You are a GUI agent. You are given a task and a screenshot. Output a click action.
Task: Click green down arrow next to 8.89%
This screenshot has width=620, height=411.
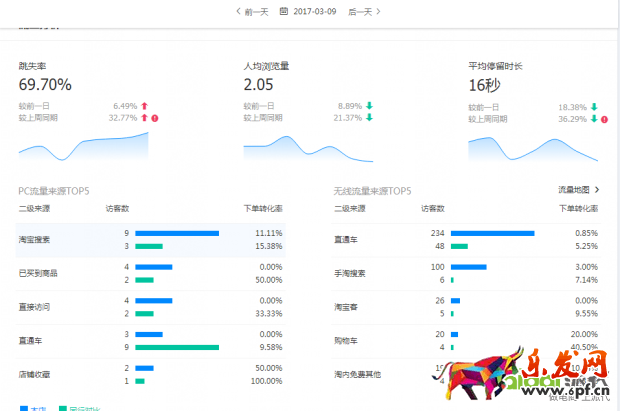tap(369, 105)
